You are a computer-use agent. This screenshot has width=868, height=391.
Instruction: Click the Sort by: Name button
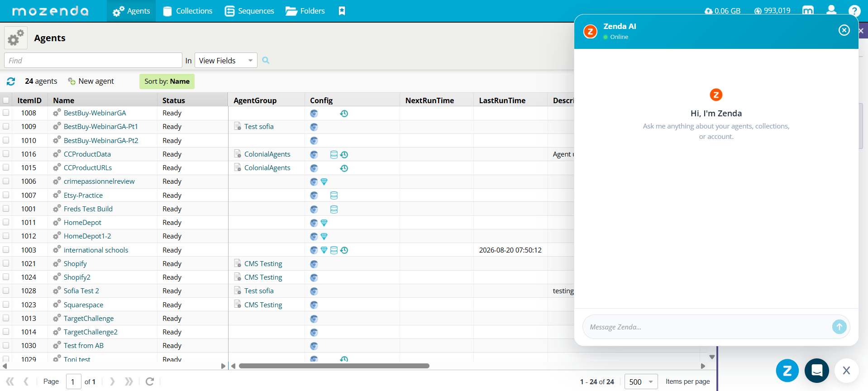pos(167,81)
